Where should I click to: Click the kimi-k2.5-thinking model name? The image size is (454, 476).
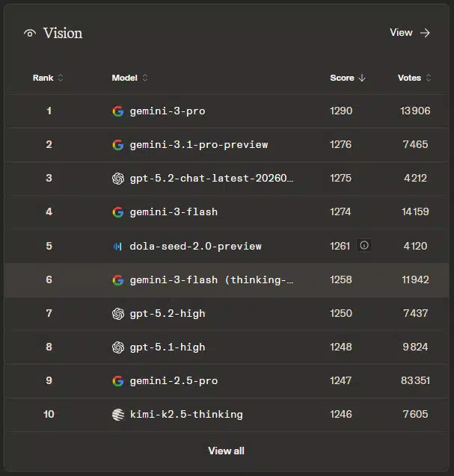point(185,414)
